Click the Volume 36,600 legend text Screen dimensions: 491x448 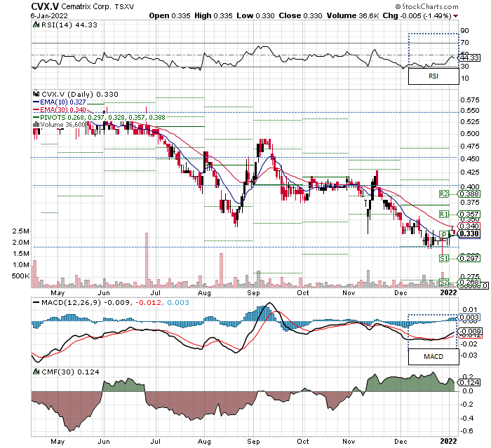click(62, 124)
